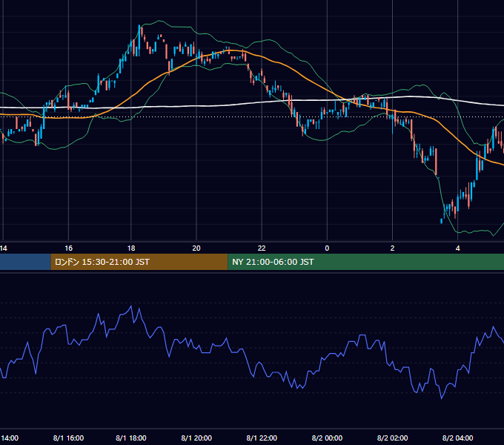Click the 4 hour label on price axis
The image size is (504, 445).
[458, 248]
